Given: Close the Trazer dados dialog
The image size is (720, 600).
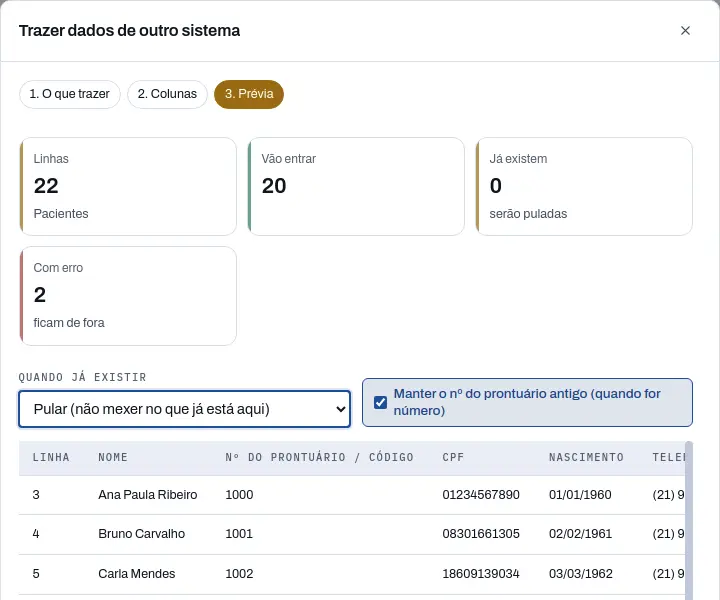Looking at the screenshot, I should pyautogui.click(x=685, y=30).
